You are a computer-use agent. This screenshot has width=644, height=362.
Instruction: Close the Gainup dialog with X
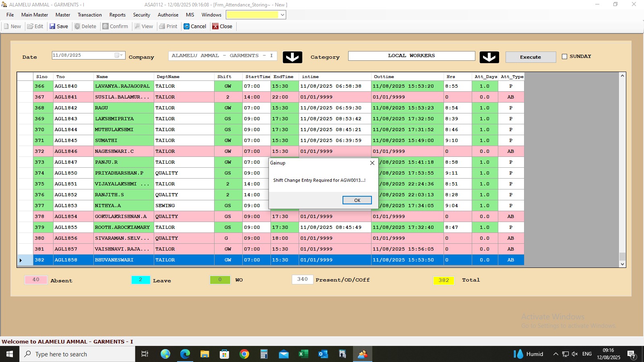tap(372, 163)
